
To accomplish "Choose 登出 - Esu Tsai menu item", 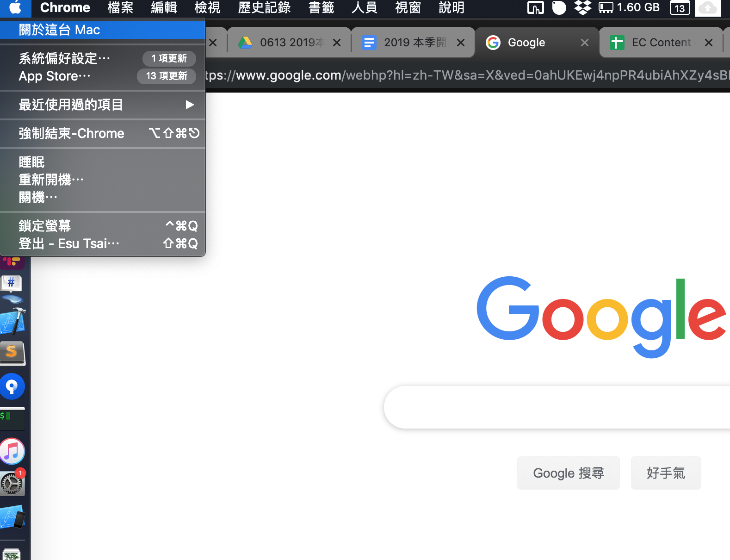I will 103,243.
